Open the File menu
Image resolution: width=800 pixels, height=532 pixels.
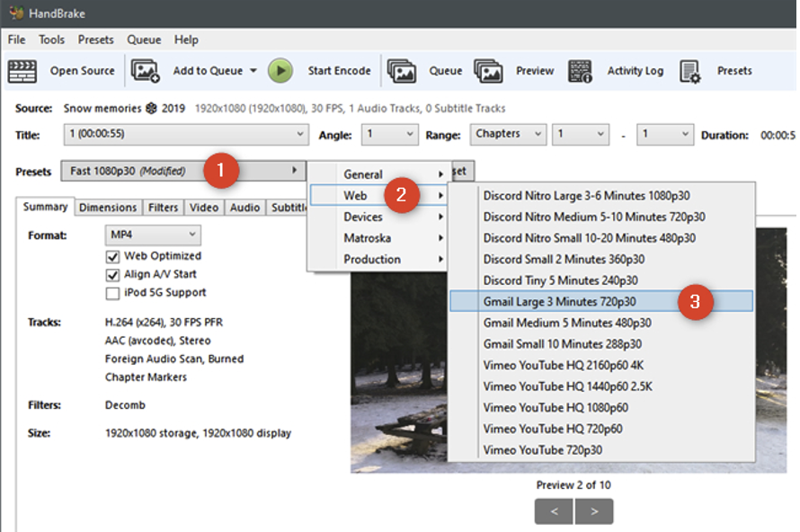point(16,40)
